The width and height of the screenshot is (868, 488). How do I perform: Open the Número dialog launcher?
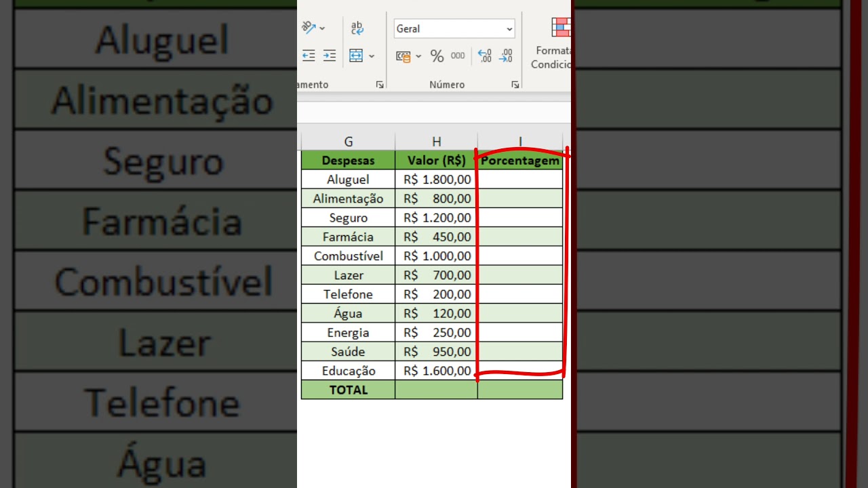click(515, 85)
